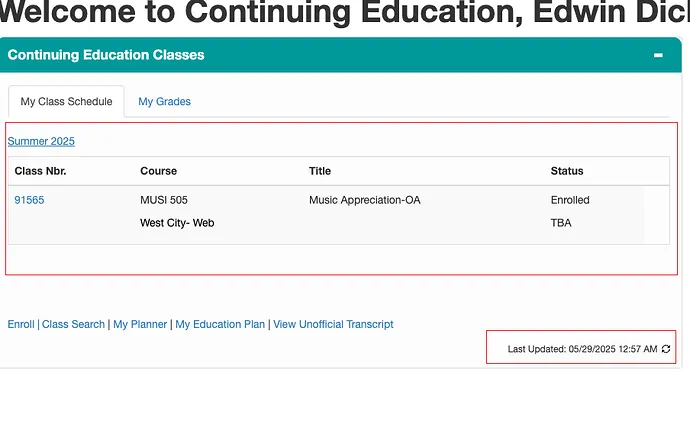This screenshot has width=690, height=424.
Task: Click the Music Appreciation-OA title cell
Action: click(364, 200)
